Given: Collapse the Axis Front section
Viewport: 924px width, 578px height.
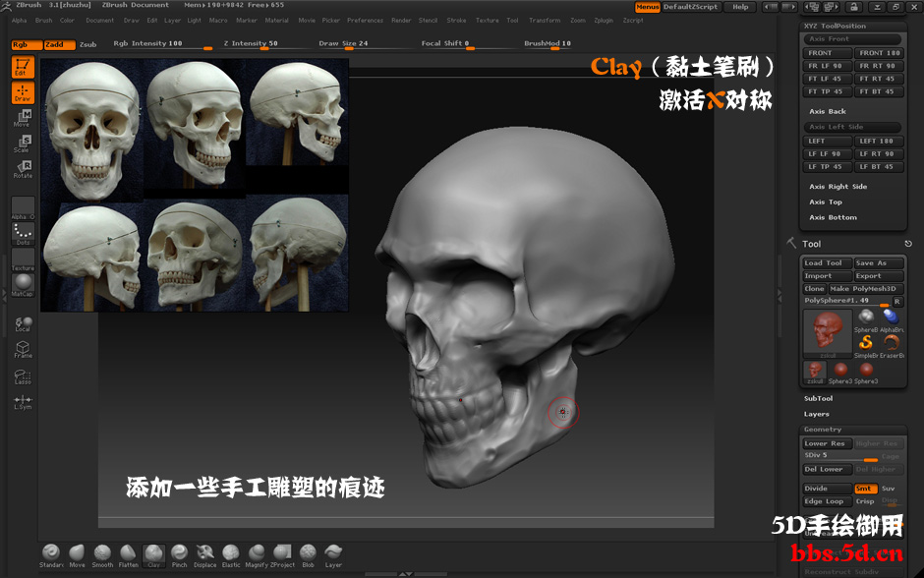Looking at the screenshot, I should click(852, 39).
